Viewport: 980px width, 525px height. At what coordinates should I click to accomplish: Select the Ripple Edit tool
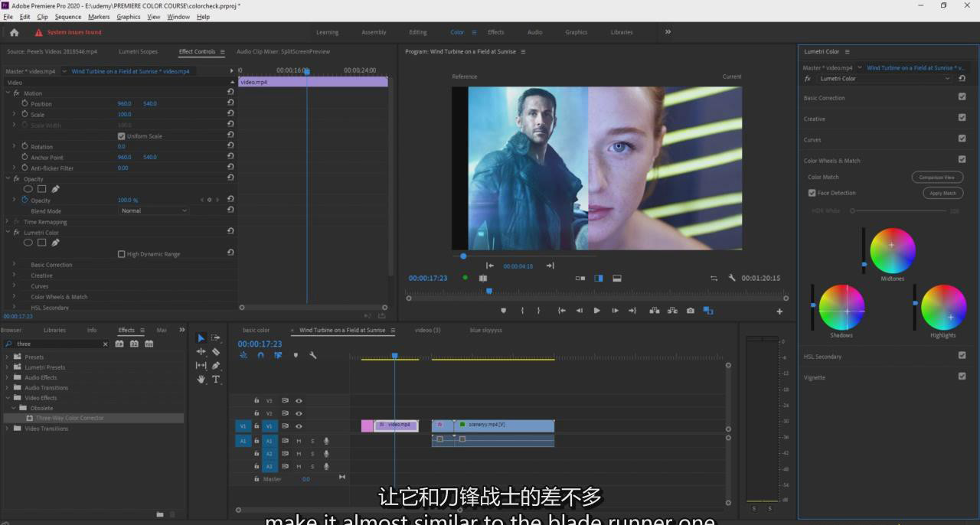201,352
